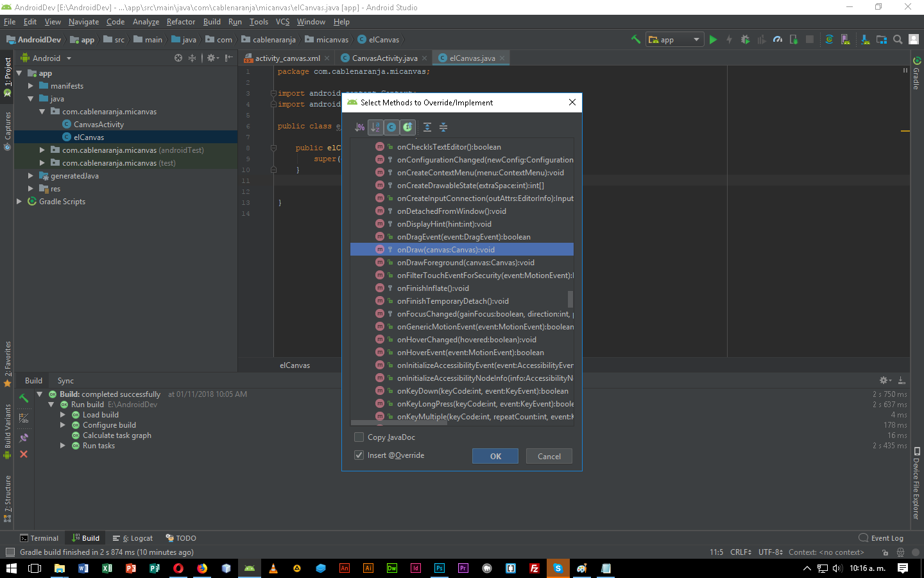The image size is (924, 578).
Task: Expand the Load build step
Action: 63,415
